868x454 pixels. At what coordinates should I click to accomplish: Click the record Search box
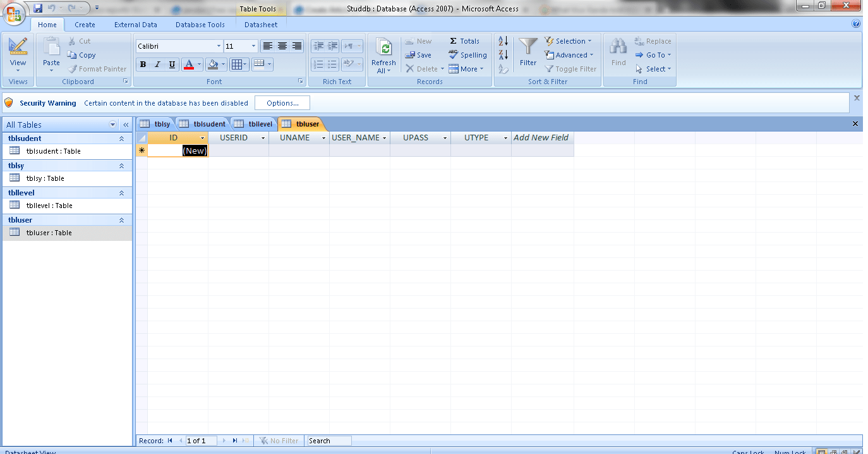tap(329, 441)
